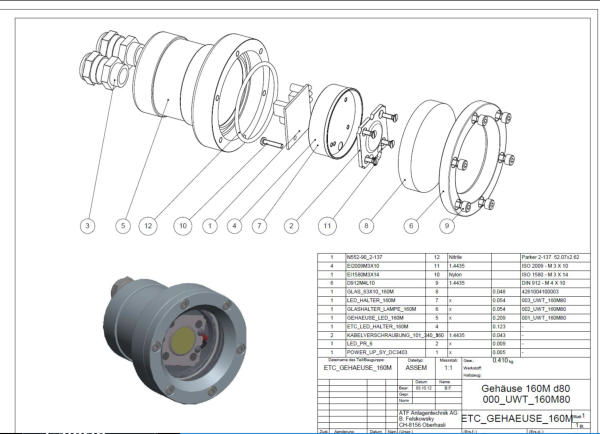Click the 'Gehäuse 160M d80' title text
The height and width of the screenshot is (434, 600).
[x=526, y=388]
